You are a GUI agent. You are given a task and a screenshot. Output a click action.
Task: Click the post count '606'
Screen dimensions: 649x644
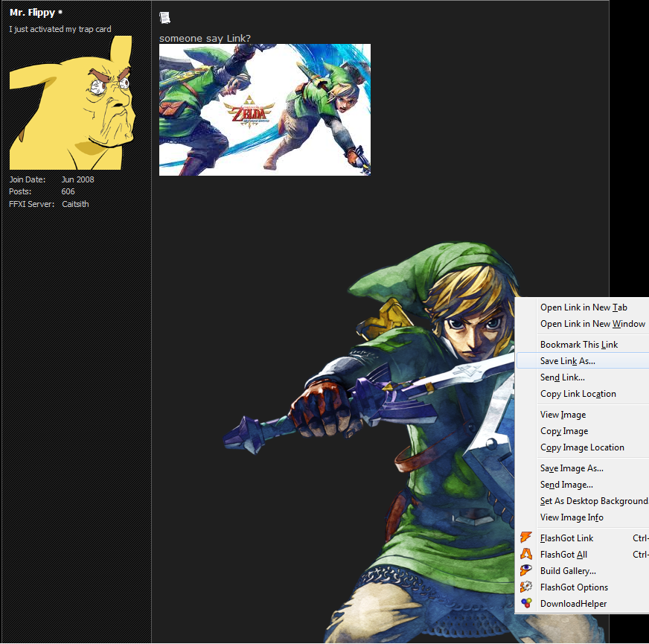point(68,192)
